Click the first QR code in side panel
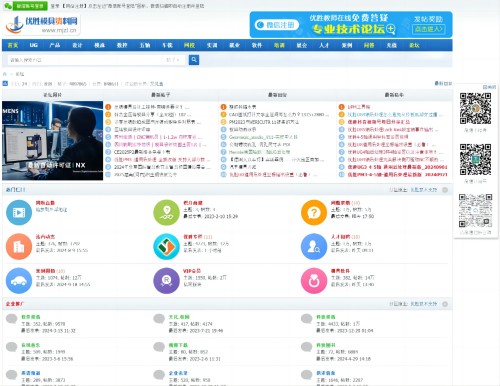The image size is (500, 386). pyautogui.click(x=475, y=108)
